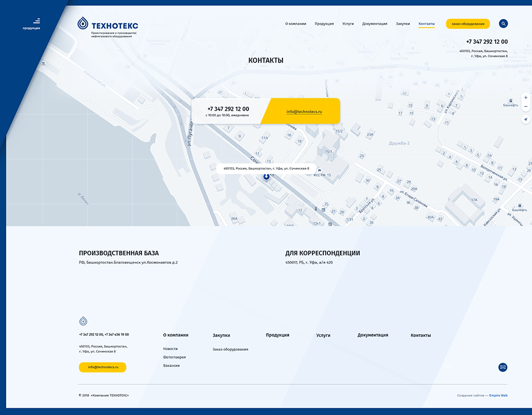This screenshot has width=532, height=415.
Task: Select Контакты in top navigation
Action: click(x=426, y=24)
